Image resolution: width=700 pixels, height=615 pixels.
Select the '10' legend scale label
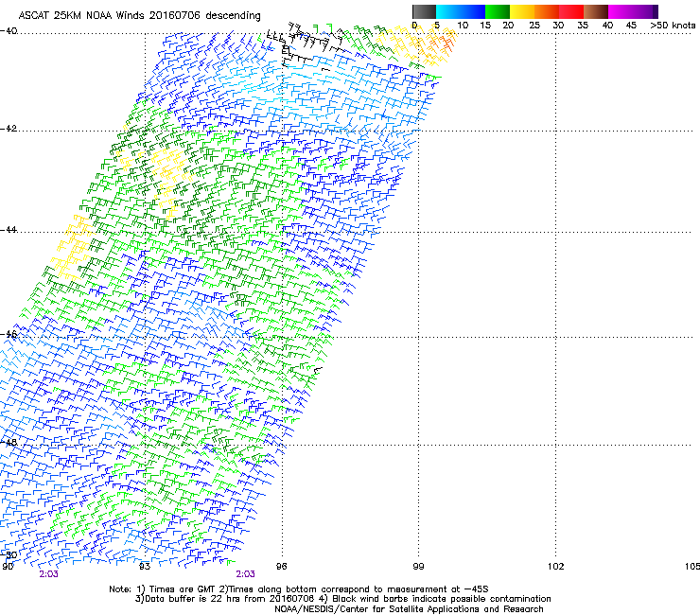(463, 26)
